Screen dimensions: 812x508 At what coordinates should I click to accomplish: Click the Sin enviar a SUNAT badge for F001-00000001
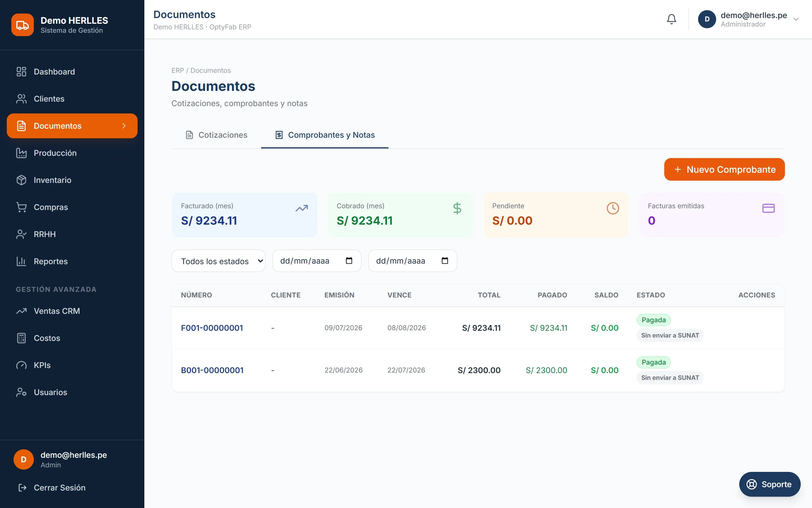(x=670, y=335)
